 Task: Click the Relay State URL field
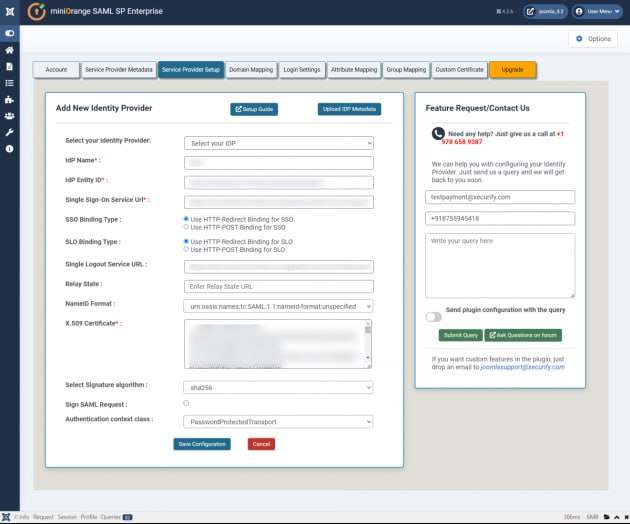279,287
